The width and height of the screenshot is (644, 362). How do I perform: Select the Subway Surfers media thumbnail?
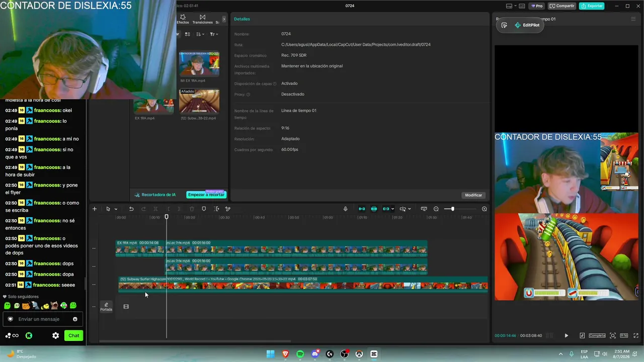199,101
